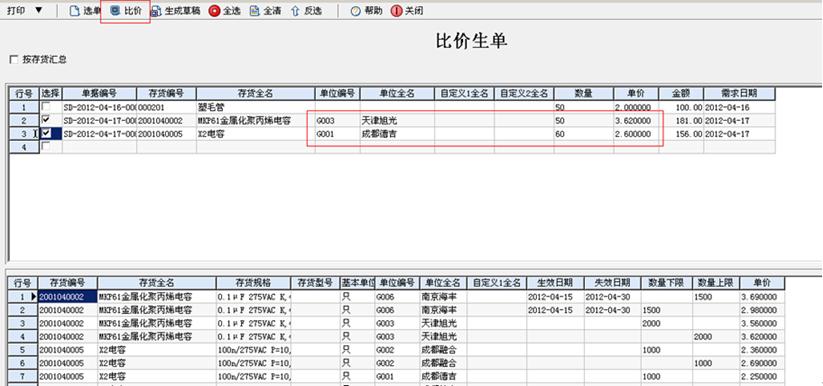Select 南京海丰 in lower table row 1
Screen dimensions: 823x386
[x=443, y=297]
